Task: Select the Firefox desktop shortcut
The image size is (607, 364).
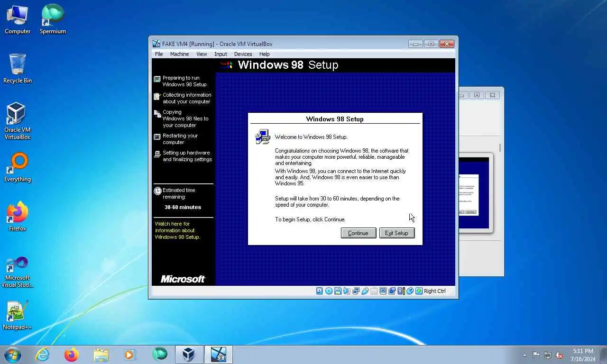Action: coord(18,217)
